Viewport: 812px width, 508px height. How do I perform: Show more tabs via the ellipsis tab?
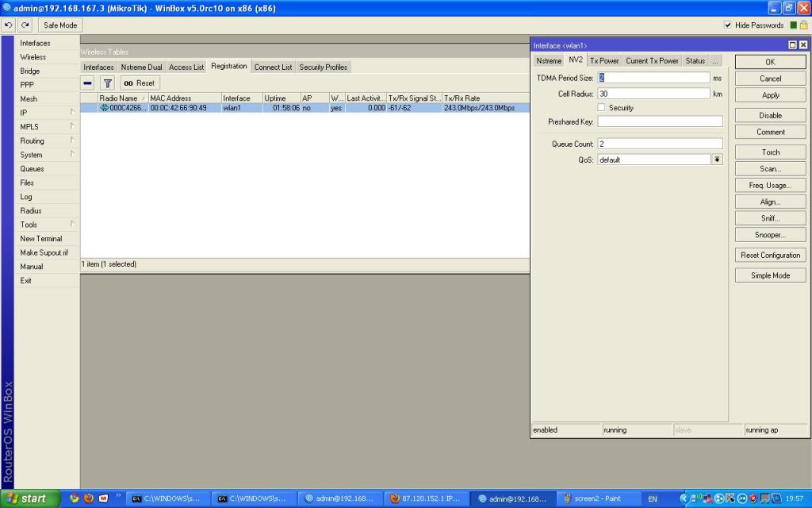(715, 61)
